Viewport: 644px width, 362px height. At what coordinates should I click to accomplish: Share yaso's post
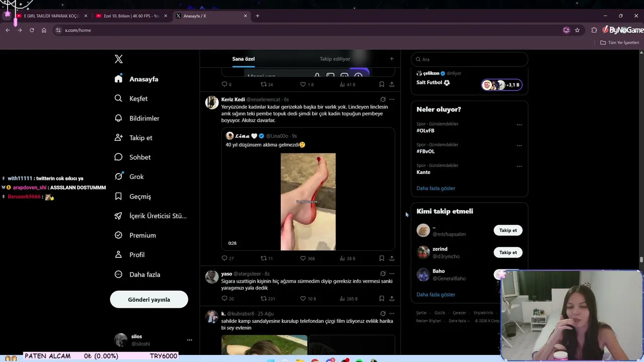(x=392, y=299)
